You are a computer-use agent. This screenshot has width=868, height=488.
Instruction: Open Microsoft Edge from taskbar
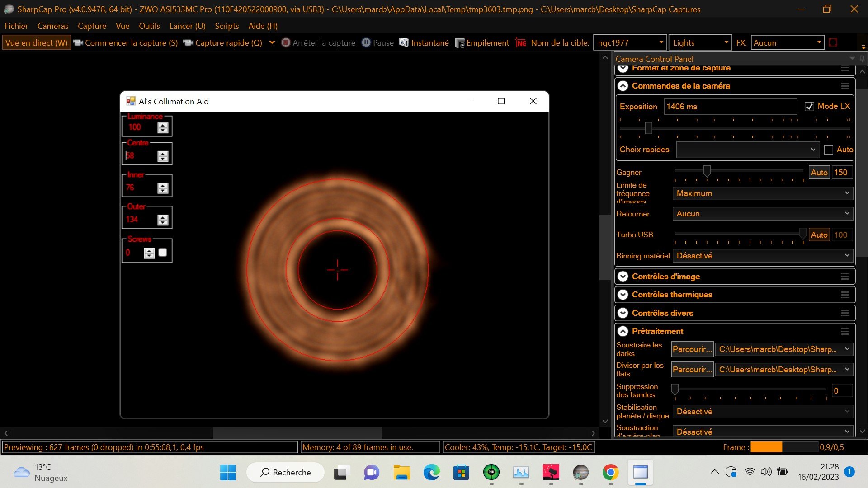pyautogui.click(x=431, y=473)
